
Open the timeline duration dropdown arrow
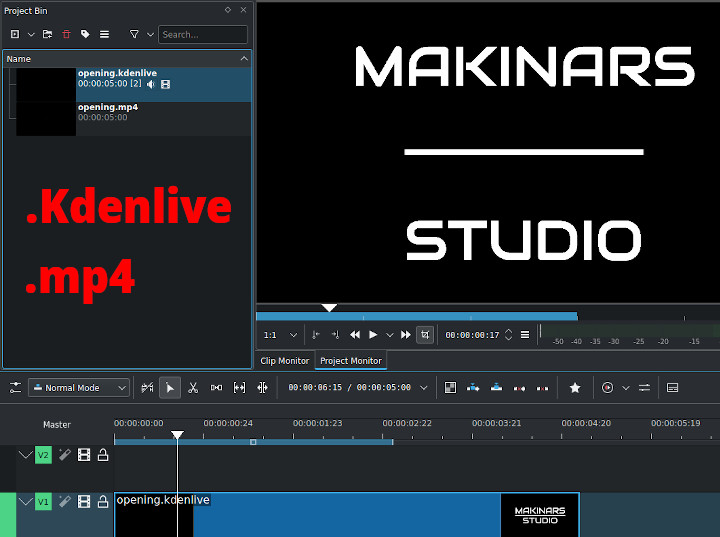(424, 388)
